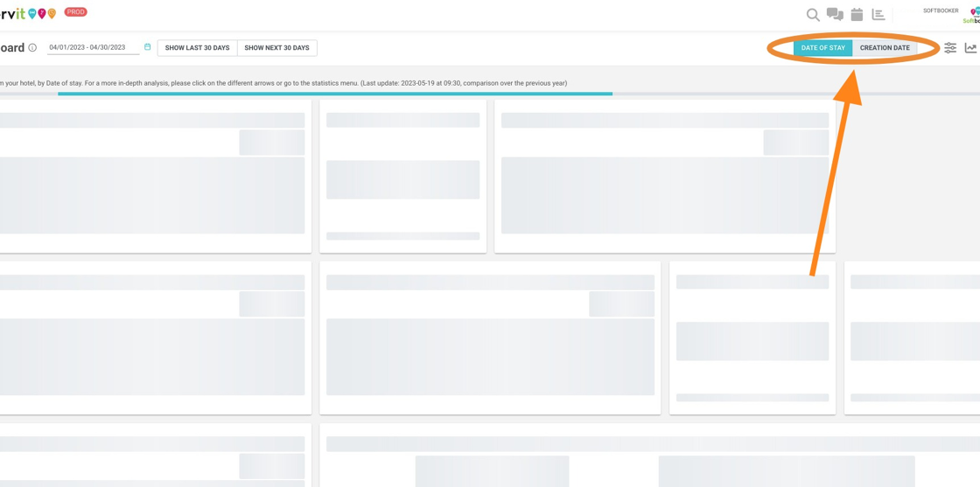This screenshot has width=980, height=487.
Task: Open the calendar icon in header
Action: point(857,14)
